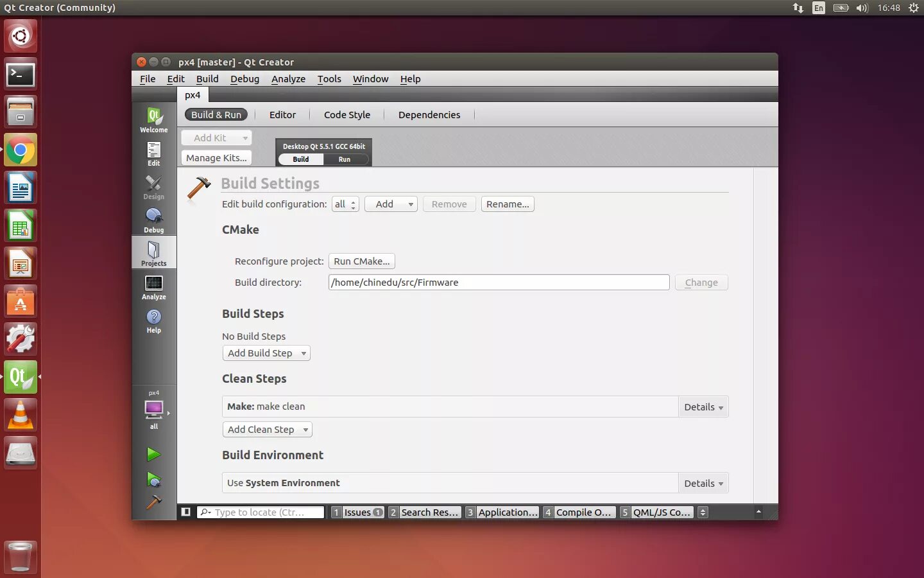This screenshot has height=578, width=924.
Task: Open network indicator in top bar
Action: [798, 8]
